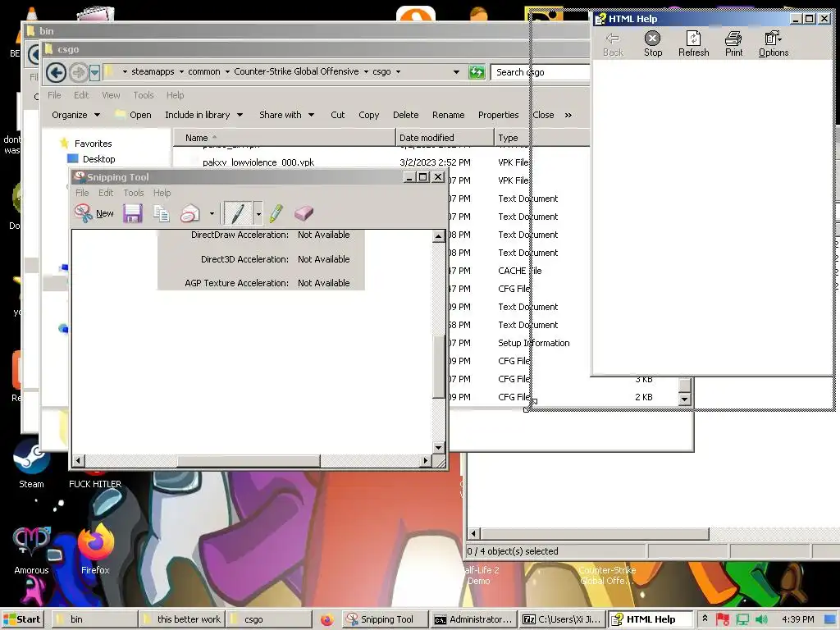Click Copy in Explorer command bar
Viewport: 840px width, 630px height.
pyautogui.click(x=368, y=115)
